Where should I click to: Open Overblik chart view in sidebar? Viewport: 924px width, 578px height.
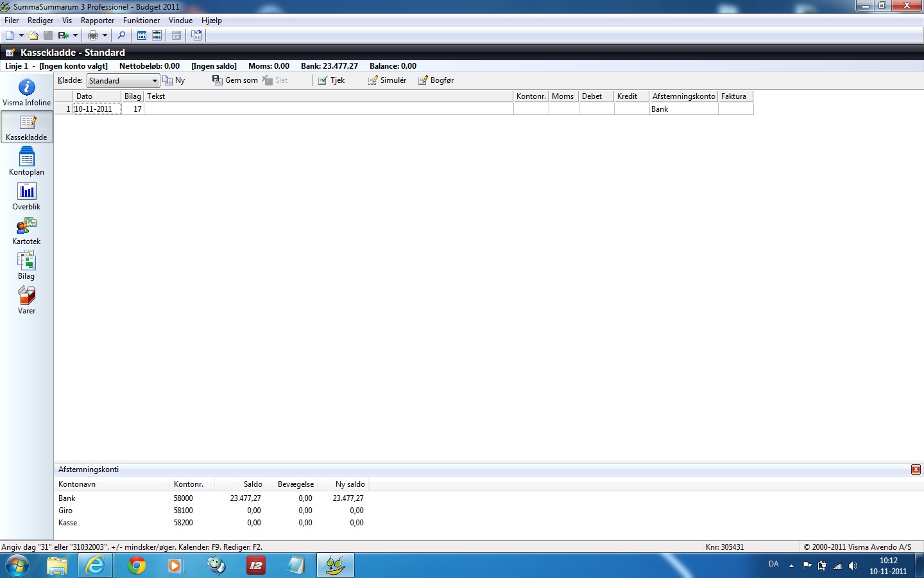coord(26,197)
